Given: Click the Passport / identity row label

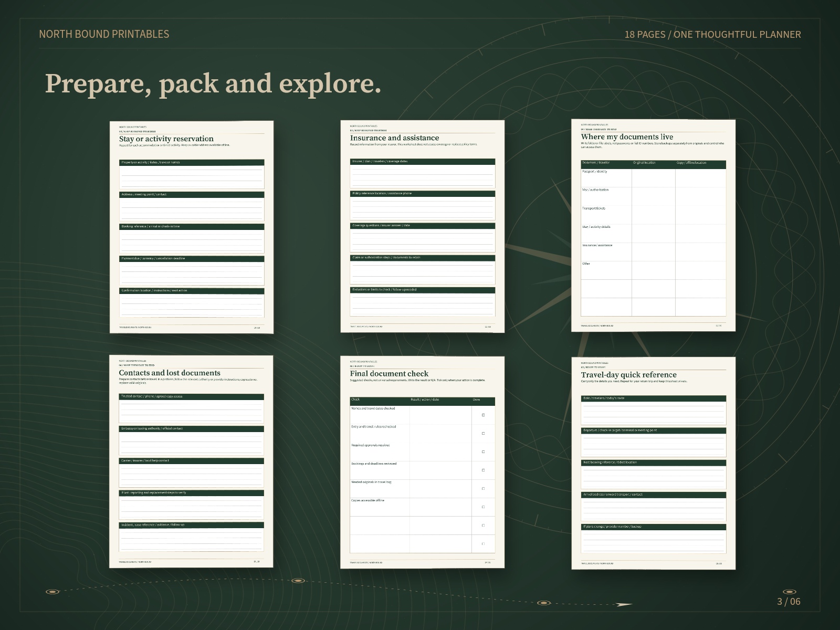Looking at the screenshot, I should [x=595, y=172].
